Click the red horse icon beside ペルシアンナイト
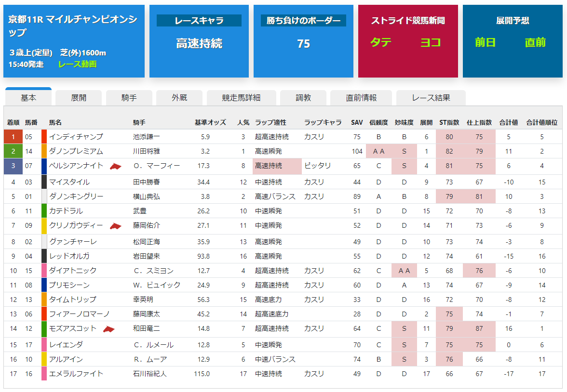 [116, 166]
